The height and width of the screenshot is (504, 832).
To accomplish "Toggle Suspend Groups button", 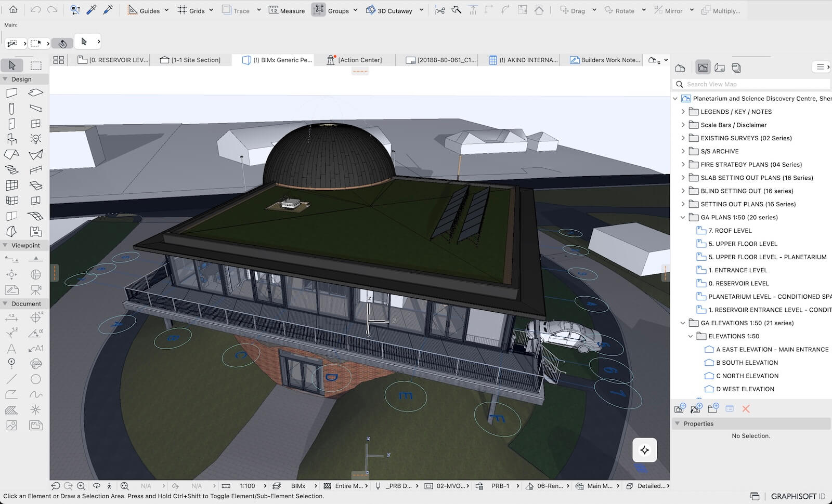I will 319,10.
